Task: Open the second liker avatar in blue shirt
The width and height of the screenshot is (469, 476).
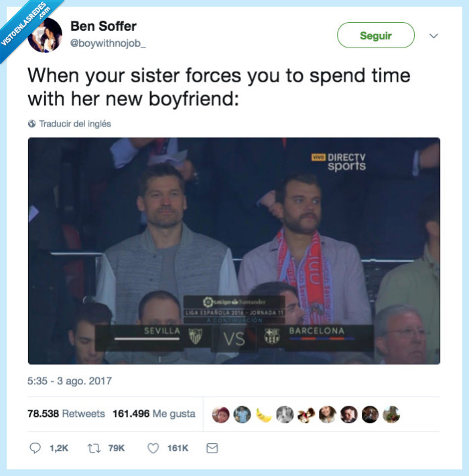Action: click(x=242, y=414)
